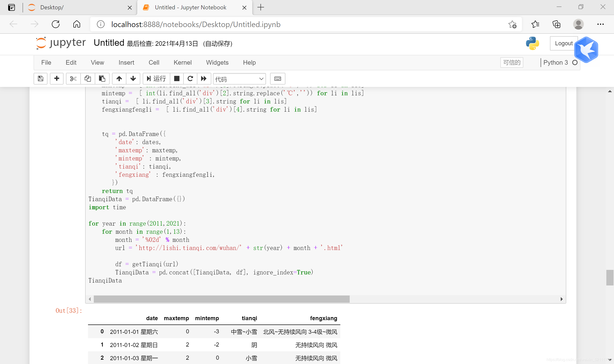Copy selected cells icon

pyautogui.click(x=88, y=79)
